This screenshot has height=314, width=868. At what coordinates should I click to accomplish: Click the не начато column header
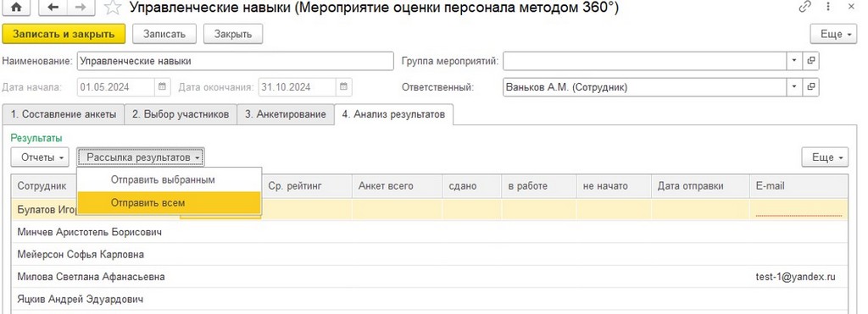point(614,186)
